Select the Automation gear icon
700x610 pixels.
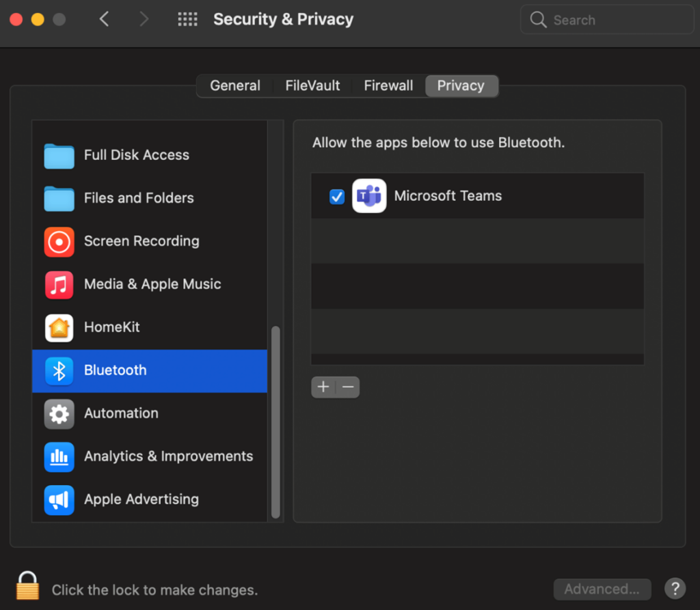click(x=59, y=414)
